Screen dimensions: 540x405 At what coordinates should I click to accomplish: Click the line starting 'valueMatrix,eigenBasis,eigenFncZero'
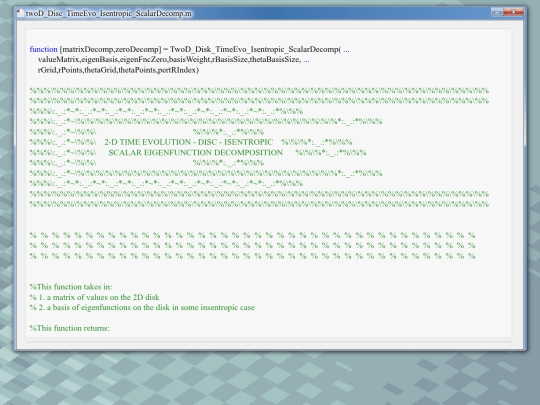click(174, 60)
